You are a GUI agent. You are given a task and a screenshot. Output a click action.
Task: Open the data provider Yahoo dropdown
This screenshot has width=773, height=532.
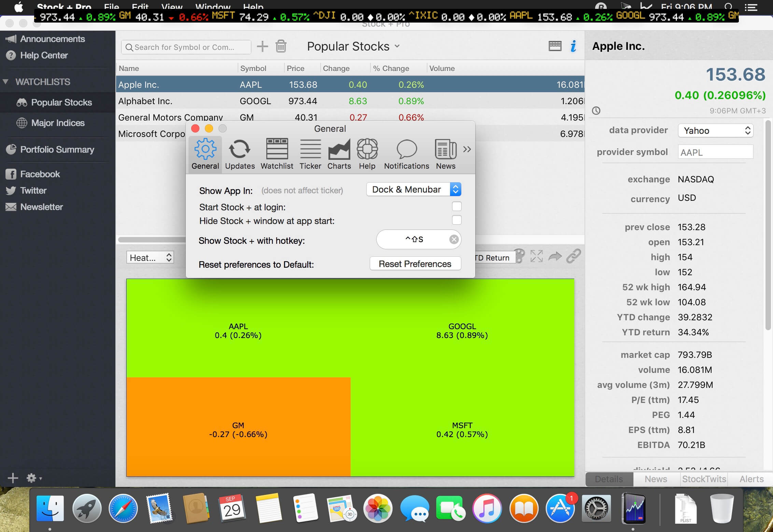click(x=715, y=130)
